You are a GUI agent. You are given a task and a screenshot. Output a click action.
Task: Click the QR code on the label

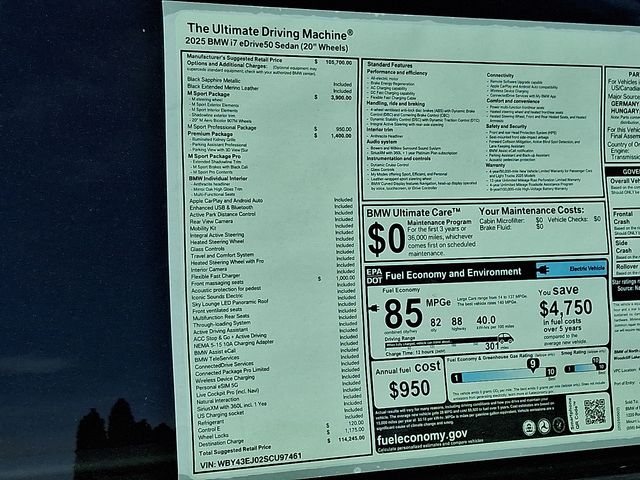pyautogui.click(x=594, y=411)
